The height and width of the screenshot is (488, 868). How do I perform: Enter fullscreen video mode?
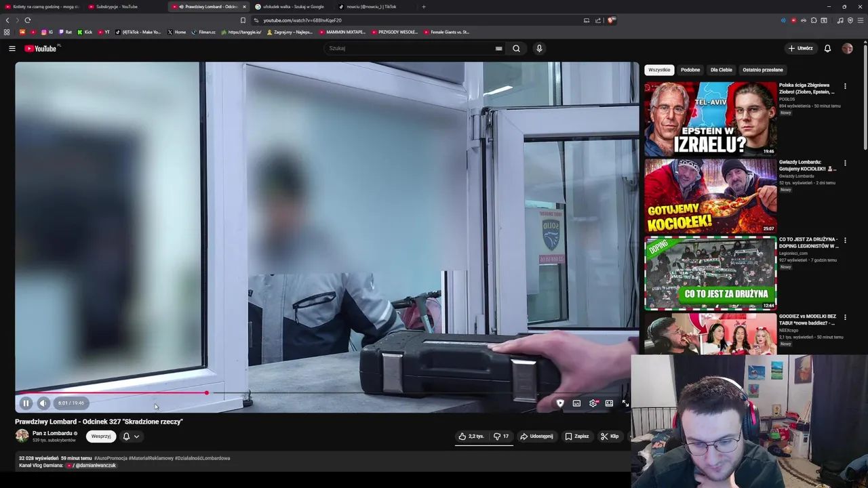click(625, 403)
